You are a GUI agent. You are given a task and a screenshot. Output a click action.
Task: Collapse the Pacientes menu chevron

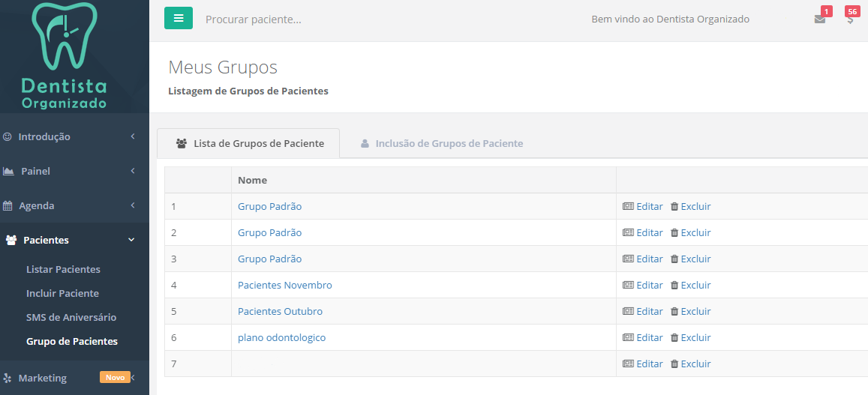coord(131,240)
